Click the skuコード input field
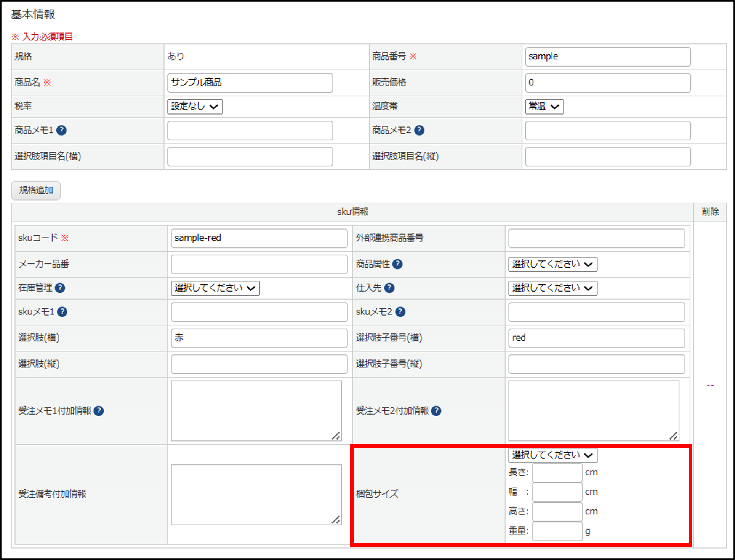This screenshot has width=735, height=560. (259, 238)
